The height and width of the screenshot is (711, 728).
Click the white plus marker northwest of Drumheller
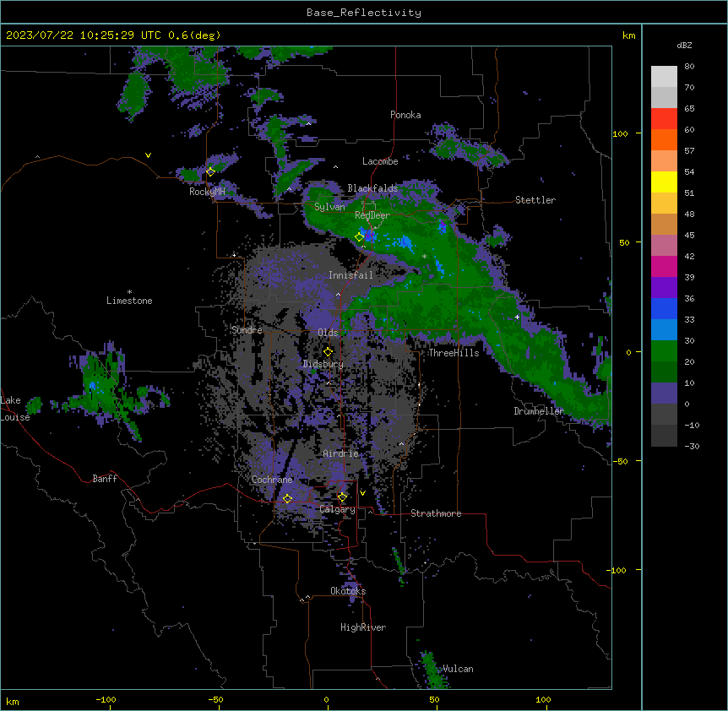click(517, 318)
